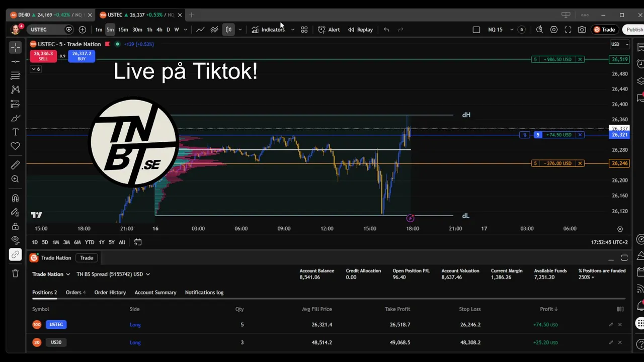The height and width of the screenshot is (362, 644).
Task: Expand the collapsed indicators legend (6)
Action: (x=35, y=69)
